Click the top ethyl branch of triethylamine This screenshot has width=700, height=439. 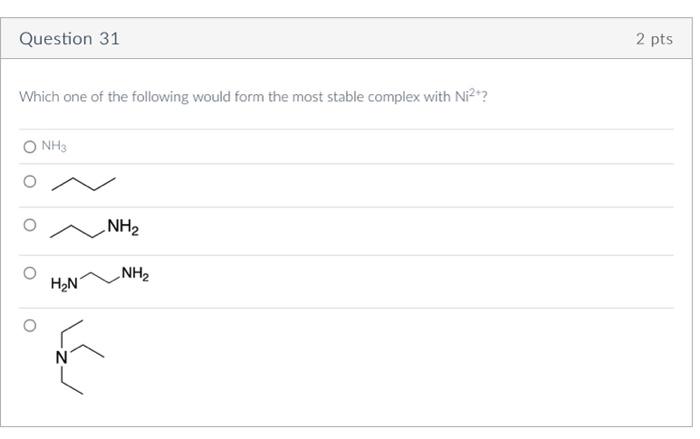coord(70,329)
